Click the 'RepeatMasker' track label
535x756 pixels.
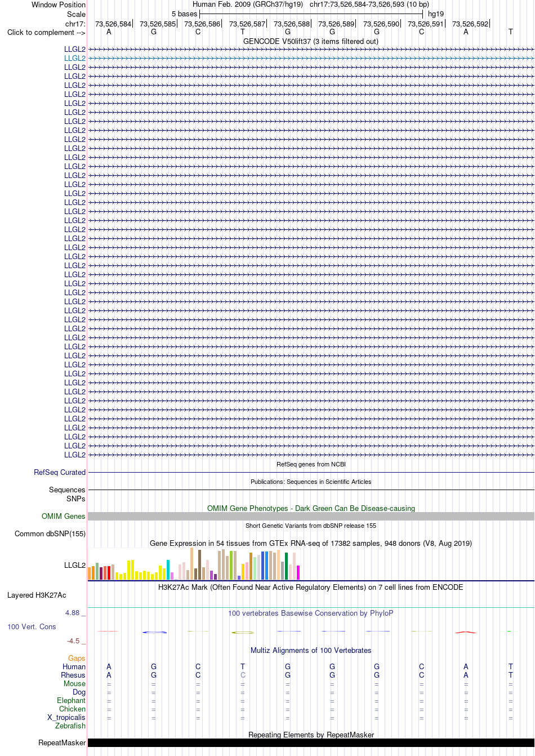62,742
